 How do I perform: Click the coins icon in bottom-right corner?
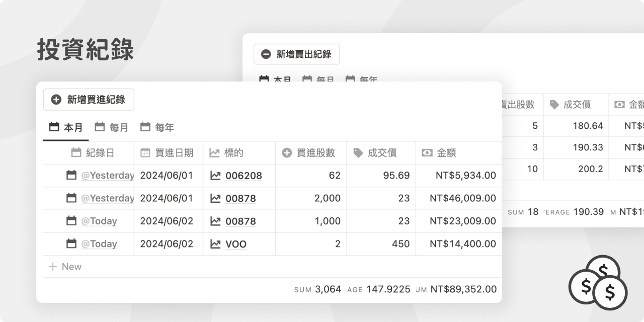[598, 283]
